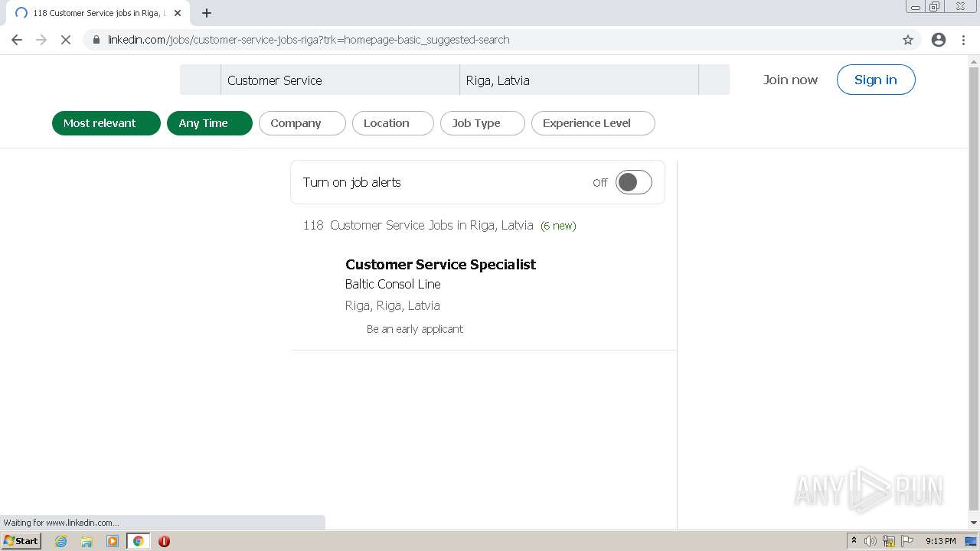Click the (6 new) jobs indicator
The image size is (980, 551).
point(558,226)
